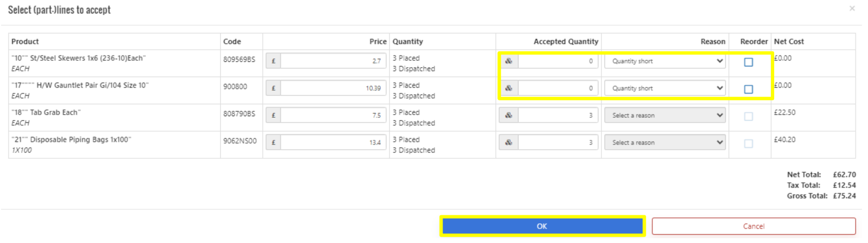Click the unit icon beside Gauntlet accepted quantity
868x243 pixels.
tap(509, 88)
